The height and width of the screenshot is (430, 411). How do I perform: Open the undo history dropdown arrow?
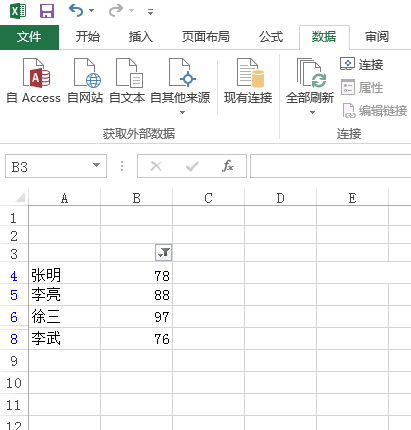tap(91, 11)
